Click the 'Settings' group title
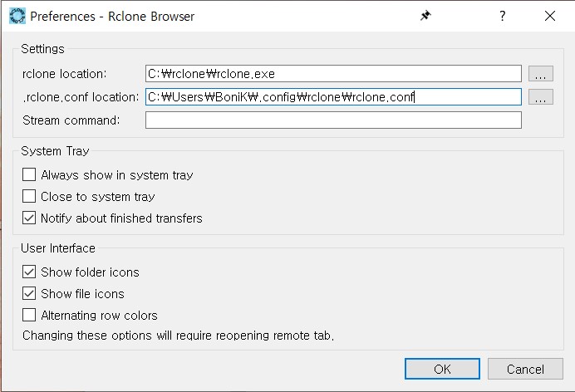This screenshot has width=575, height=392. (42, 49)
